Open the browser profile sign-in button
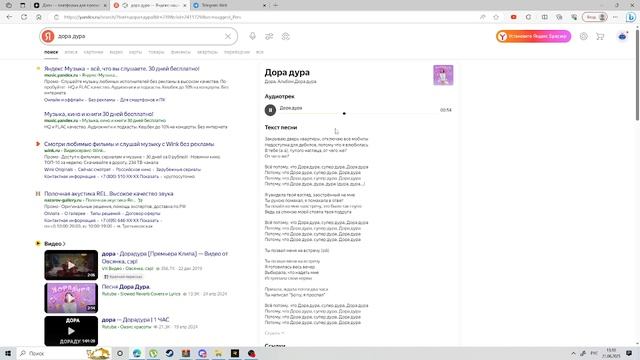640x360 pixels. coord(595,17)
